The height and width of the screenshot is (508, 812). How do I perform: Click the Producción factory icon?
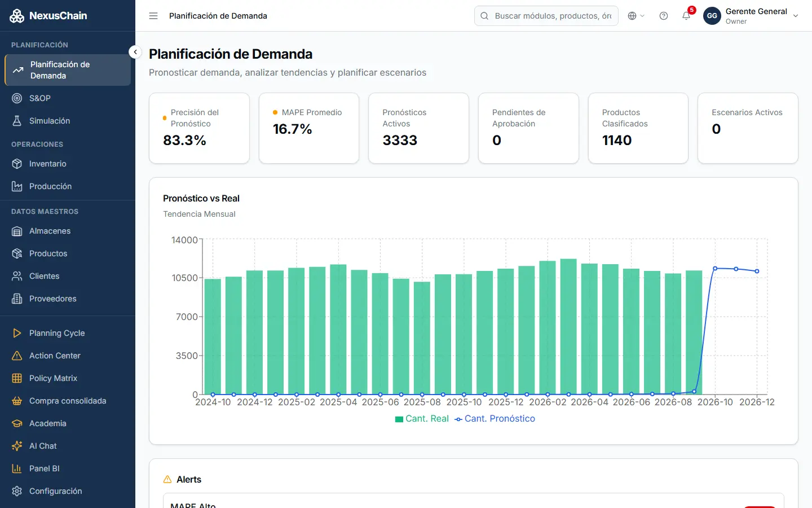[17, 186]
